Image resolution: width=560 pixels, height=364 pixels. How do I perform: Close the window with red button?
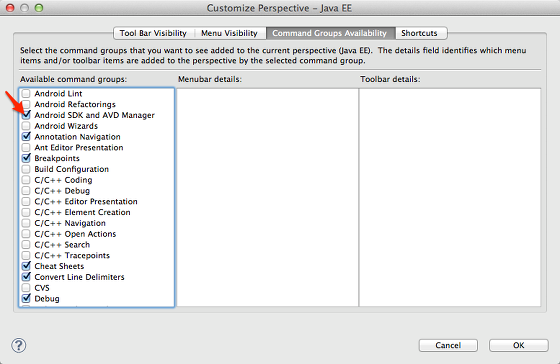(x=10, y=8)
